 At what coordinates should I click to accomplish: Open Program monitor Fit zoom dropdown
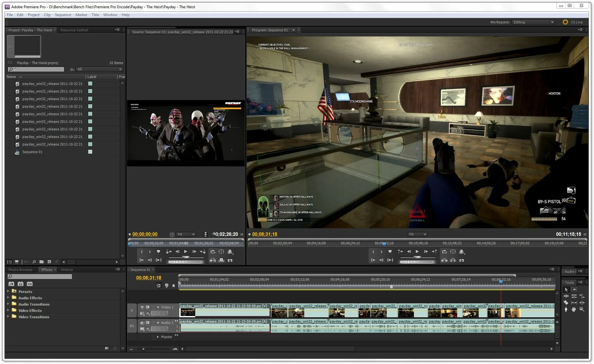pyautogui.click(x=417, y=234)
